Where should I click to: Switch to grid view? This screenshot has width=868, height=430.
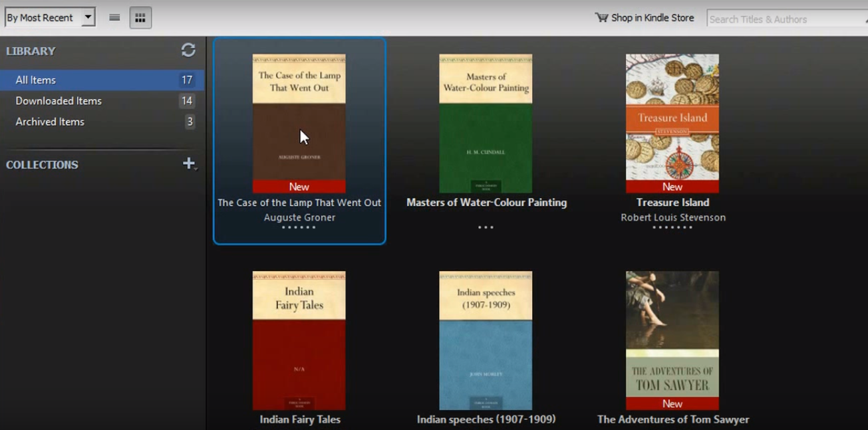[140, 18]
